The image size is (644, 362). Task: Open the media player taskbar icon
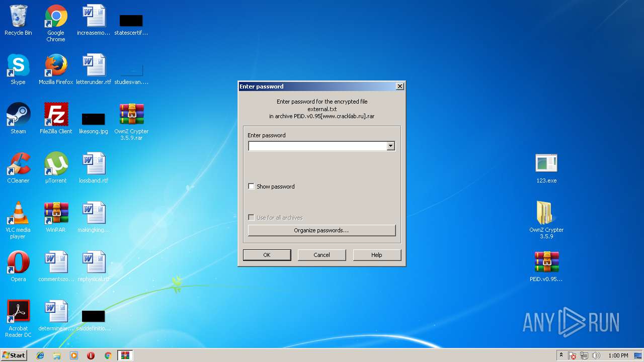point(74,355)
